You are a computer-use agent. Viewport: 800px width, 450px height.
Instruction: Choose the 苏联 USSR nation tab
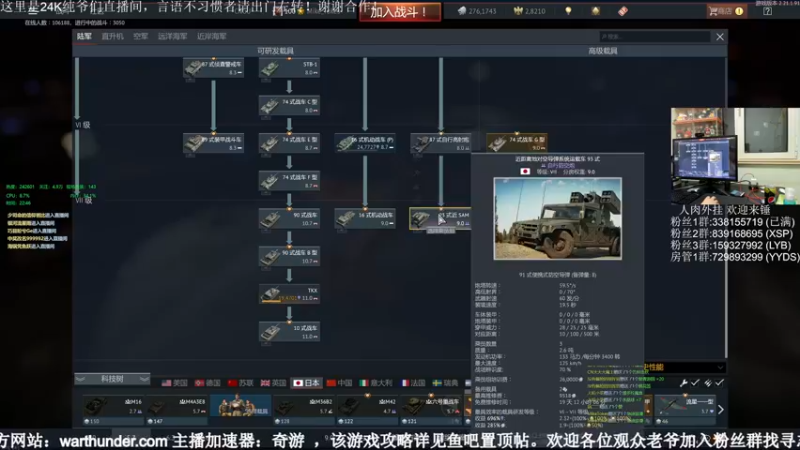[241, 383]
